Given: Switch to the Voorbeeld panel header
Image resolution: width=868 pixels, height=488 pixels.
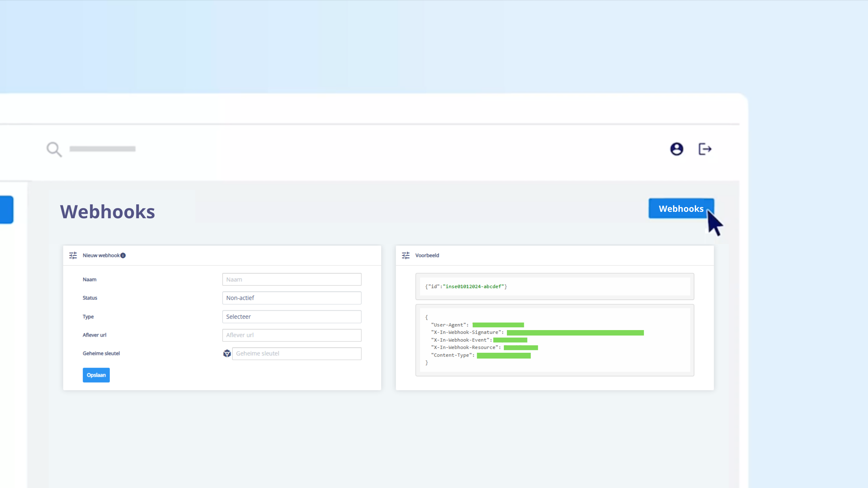Looking at the screenshot, I should tap(427, 255).
